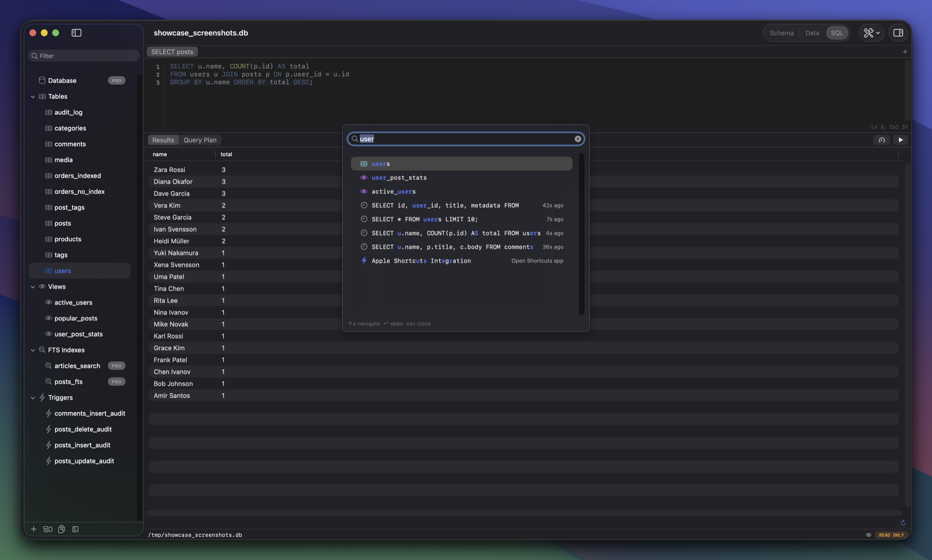This screenshot has width=932, height=560.
Task: Select user_post_stats view in palette
Action: coord(461,178)
